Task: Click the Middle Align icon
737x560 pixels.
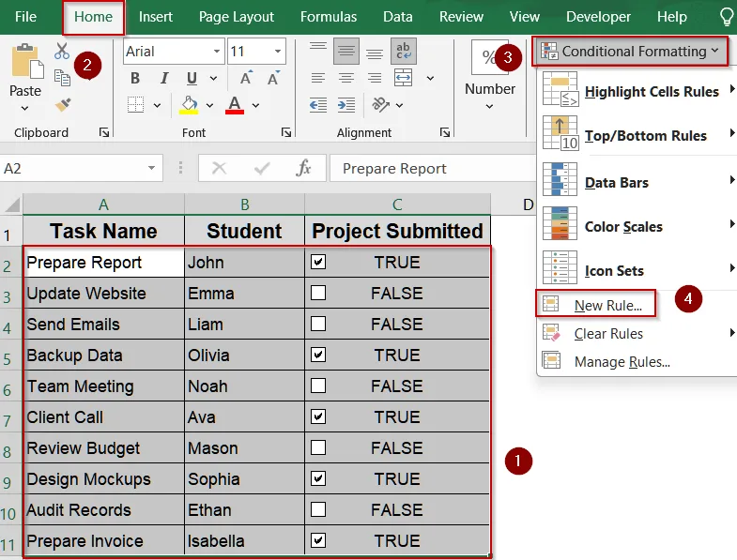Action: (x=346, y=51)
